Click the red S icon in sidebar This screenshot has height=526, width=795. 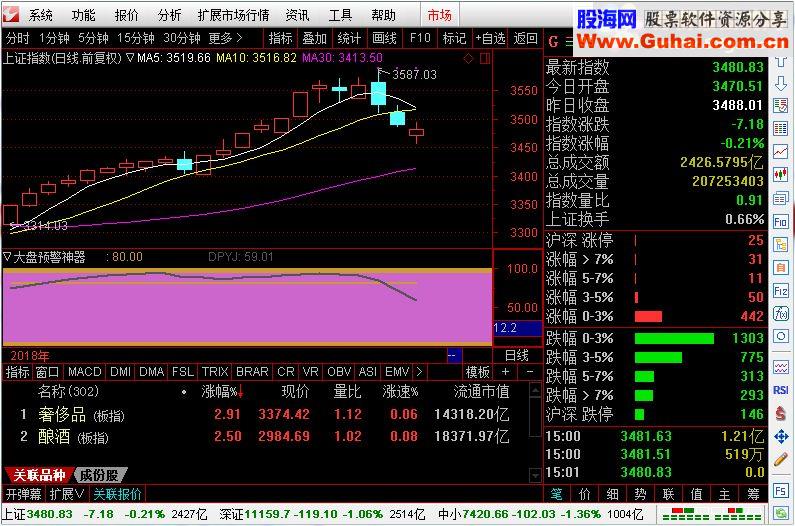click(x=781, y=413)
